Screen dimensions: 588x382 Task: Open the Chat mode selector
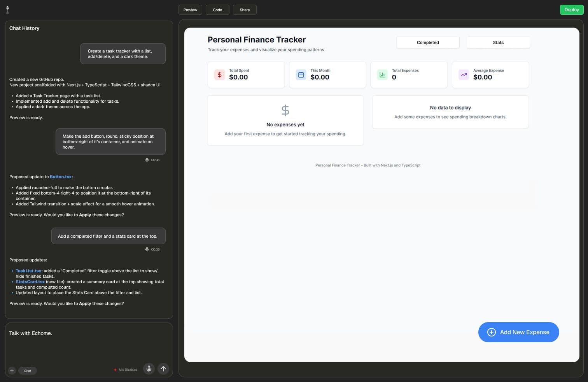tap(27, 371)
